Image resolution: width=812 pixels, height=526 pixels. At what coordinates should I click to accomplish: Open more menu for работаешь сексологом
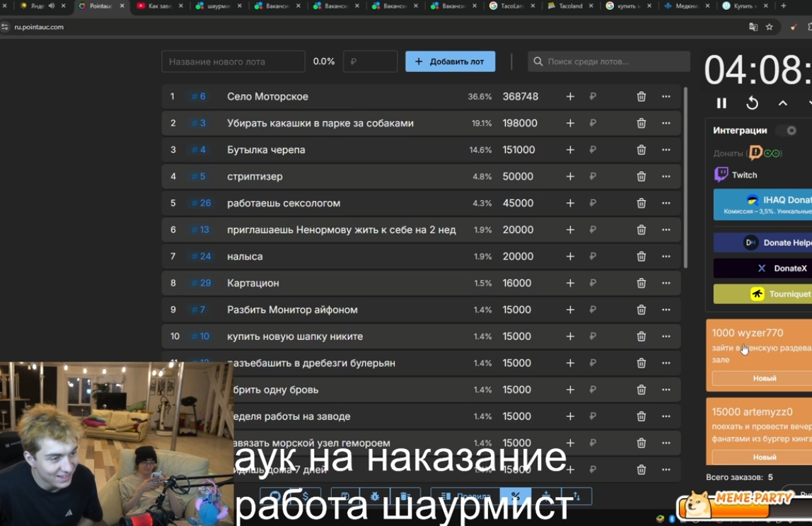point(666,203)
